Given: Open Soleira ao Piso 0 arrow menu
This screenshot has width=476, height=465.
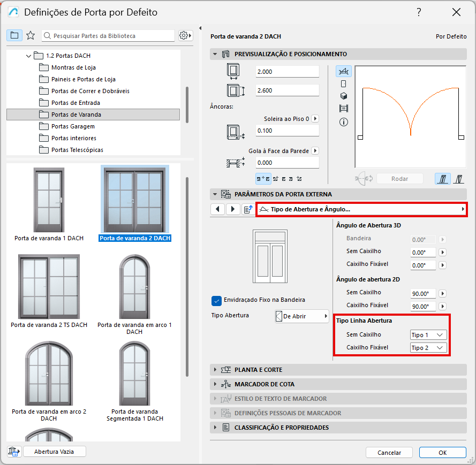Looking at the screenshot, I should 315,119.
